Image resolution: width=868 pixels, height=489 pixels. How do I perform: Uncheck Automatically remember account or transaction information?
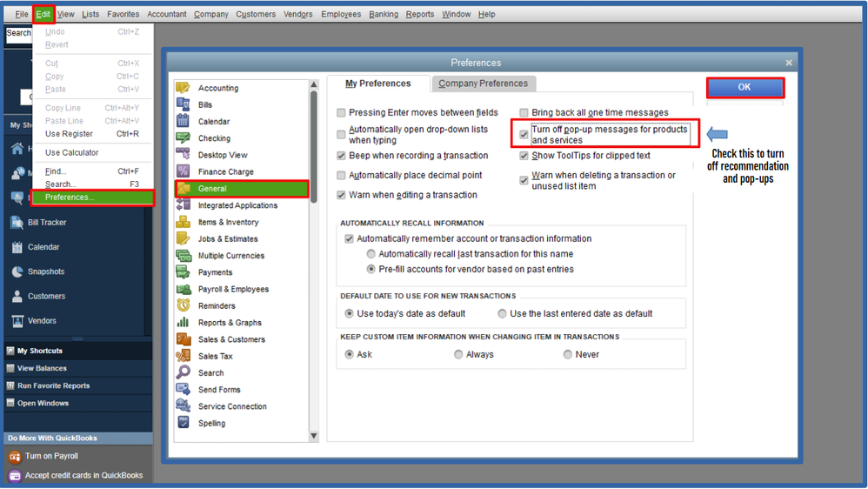[x=349, y=238]
